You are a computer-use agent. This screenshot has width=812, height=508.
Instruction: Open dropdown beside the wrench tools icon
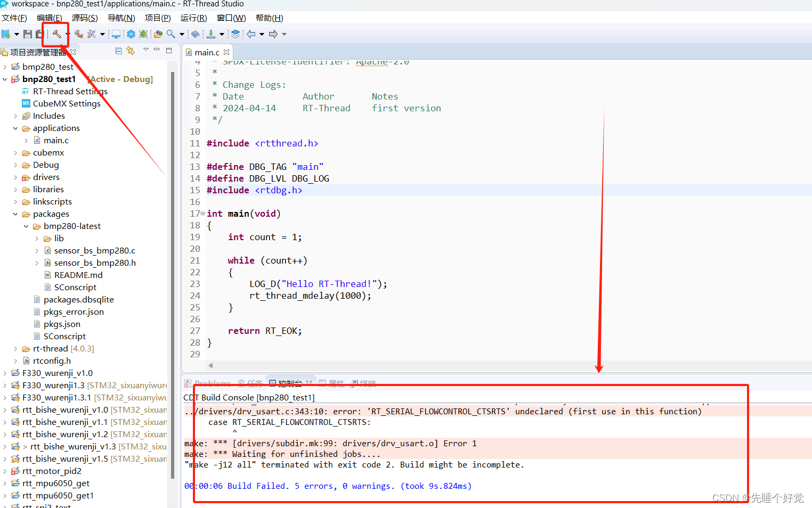[x=102, y=34]
